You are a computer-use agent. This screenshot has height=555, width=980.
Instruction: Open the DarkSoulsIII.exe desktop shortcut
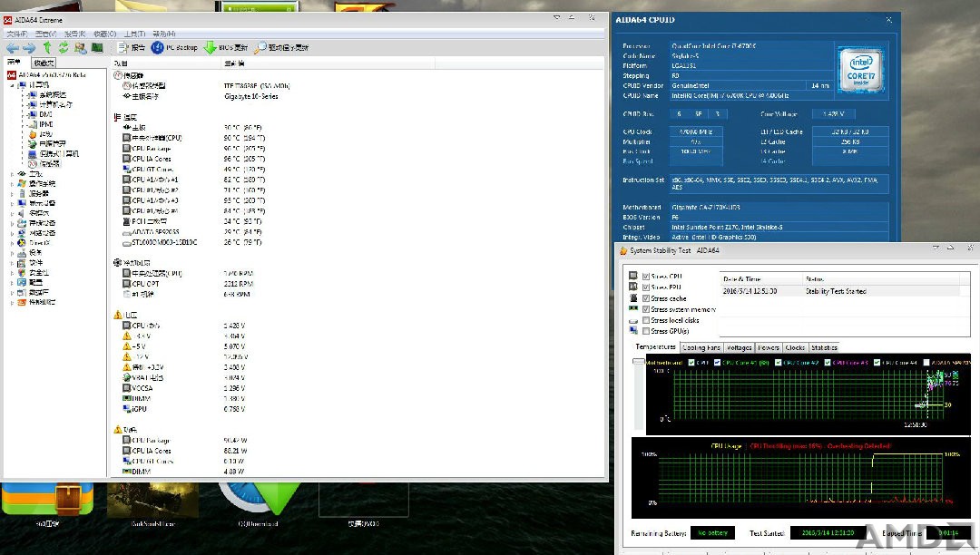pos(153,504)
